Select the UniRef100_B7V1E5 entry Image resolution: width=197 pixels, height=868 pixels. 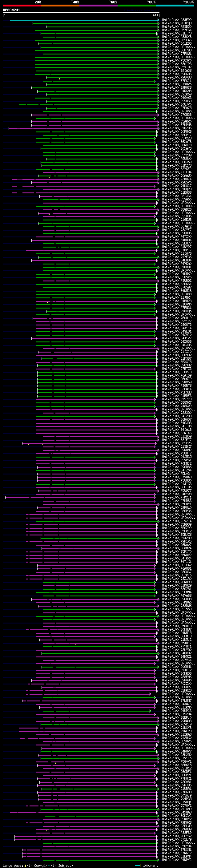pyautogui.click(x=177, y=758)
